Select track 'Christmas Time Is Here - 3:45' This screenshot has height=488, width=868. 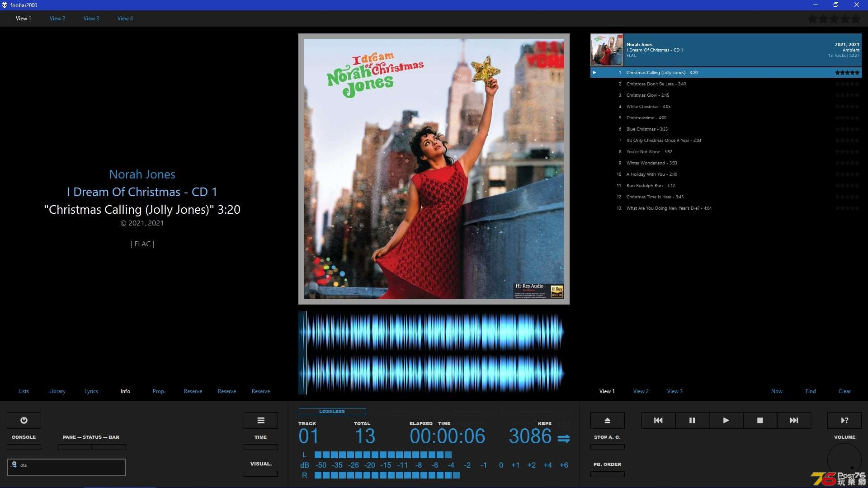click(x=726, y=197)
